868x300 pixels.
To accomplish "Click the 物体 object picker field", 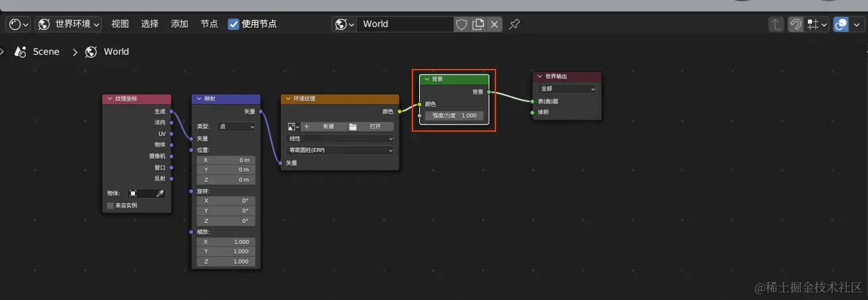I will point(146,193).
